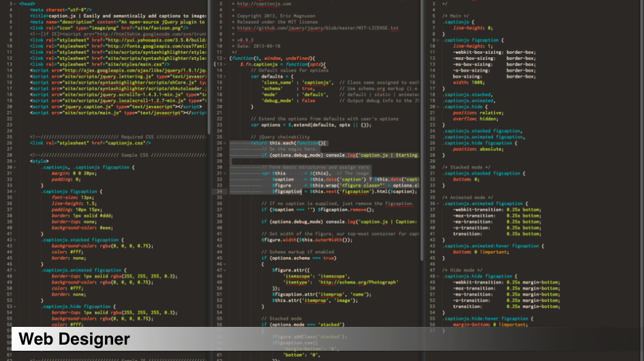This screenshot has height=361, width=644.
Task: Click the middle pane vertical scrollbar
Action: coord(422,130)
